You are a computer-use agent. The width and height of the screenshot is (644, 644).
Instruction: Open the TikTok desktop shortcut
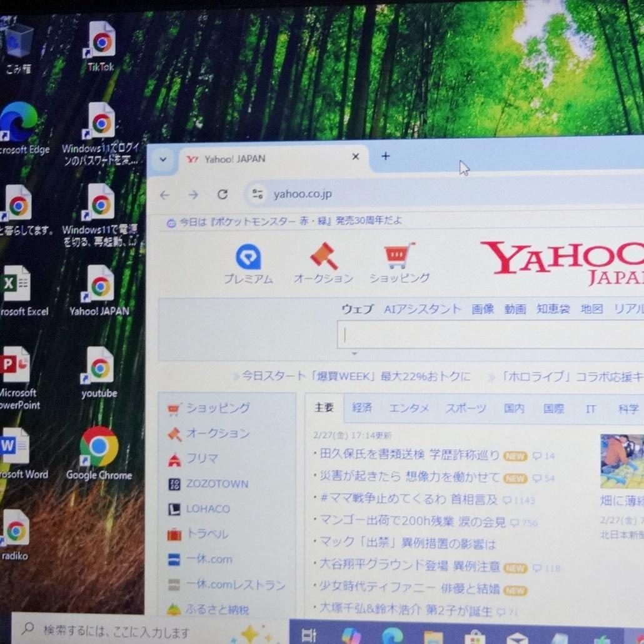tap(100, 45)
